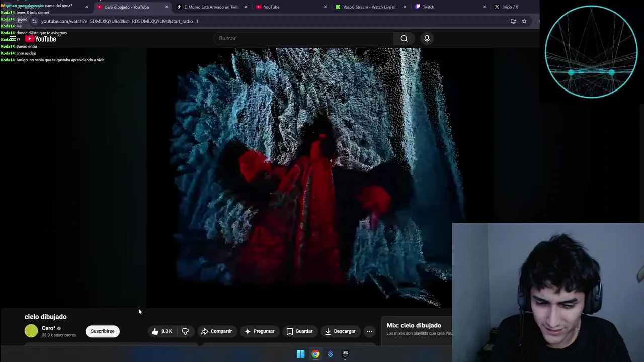Click the youtube.com address bar URL
The image size is (644, 362).
(x=120, y=21)
